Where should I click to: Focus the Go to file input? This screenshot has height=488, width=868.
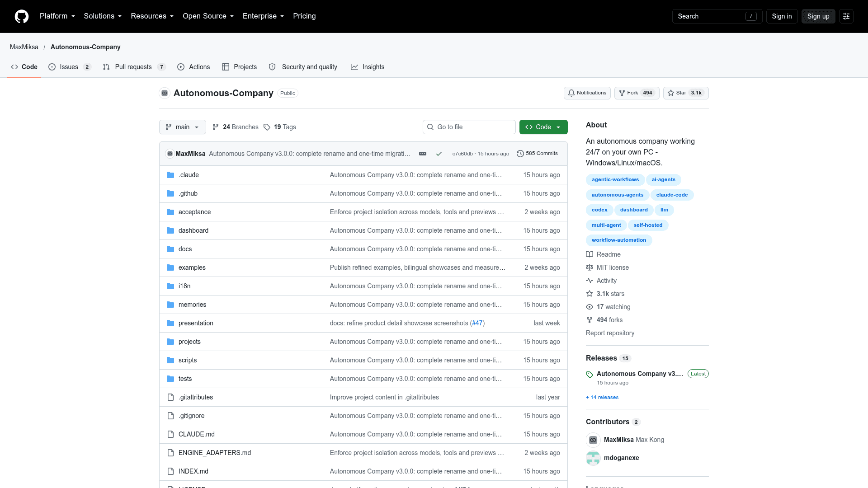click(469, 127)
